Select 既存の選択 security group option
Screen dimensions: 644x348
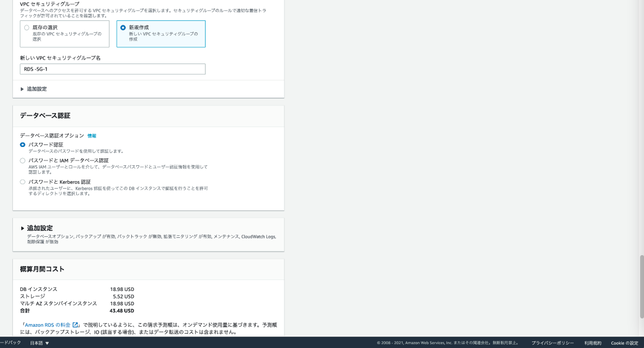[x=27, y=28]
